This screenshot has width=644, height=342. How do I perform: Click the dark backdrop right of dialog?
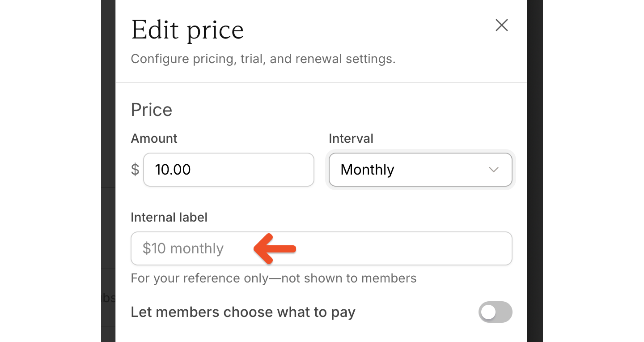pos(534,134)
